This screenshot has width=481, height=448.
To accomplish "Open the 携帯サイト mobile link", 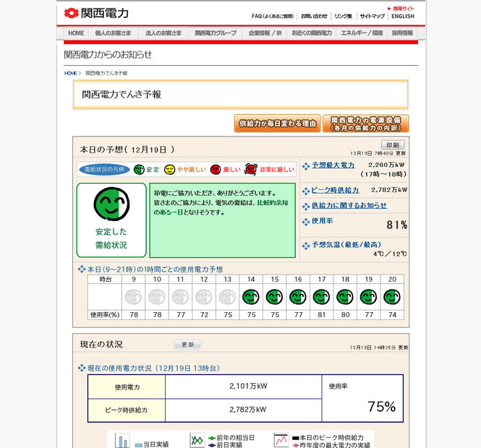I will click(401, 9).
